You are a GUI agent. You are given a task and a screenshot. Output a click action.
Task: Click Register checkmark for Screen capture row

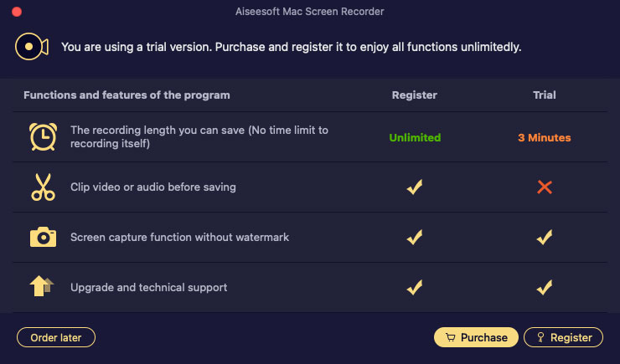pos(415,238)
